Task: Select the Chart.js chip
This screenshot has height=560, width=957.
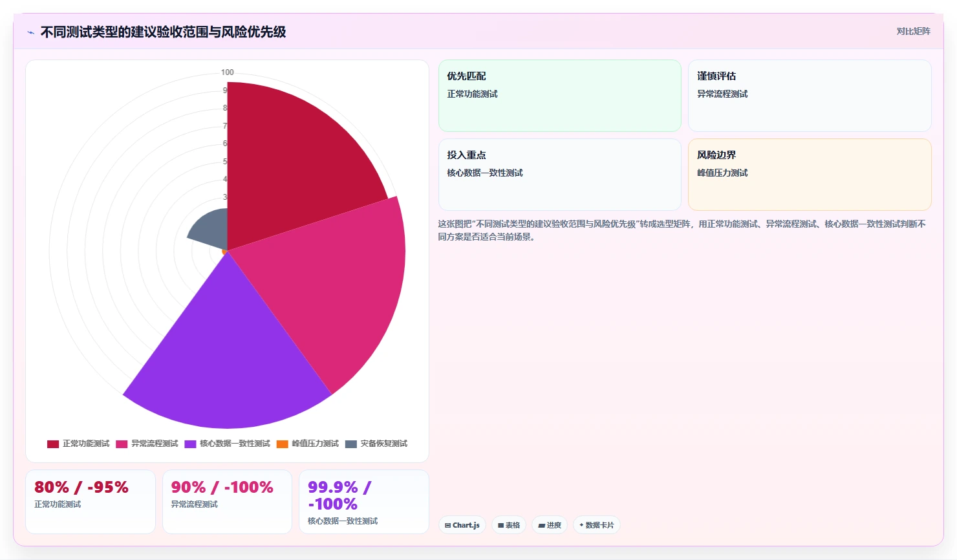Action: 462,525
